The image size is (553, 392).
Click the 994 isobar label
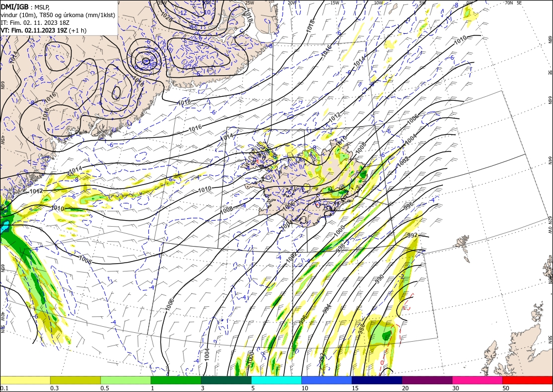tap(327, 309)
